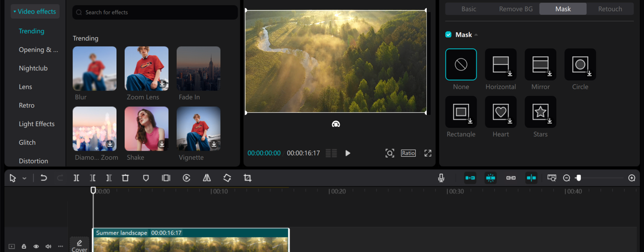Click the Ratio button under the preview
Screen dimensions: 644x252
point(408,153)
